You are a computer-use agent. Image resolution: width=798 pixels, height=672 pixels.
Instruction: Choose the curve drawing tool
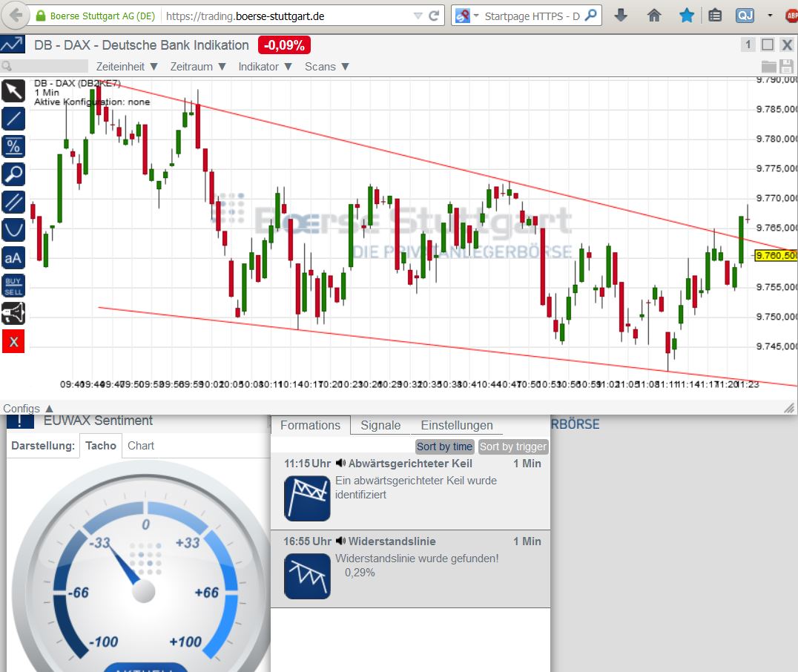13,229
